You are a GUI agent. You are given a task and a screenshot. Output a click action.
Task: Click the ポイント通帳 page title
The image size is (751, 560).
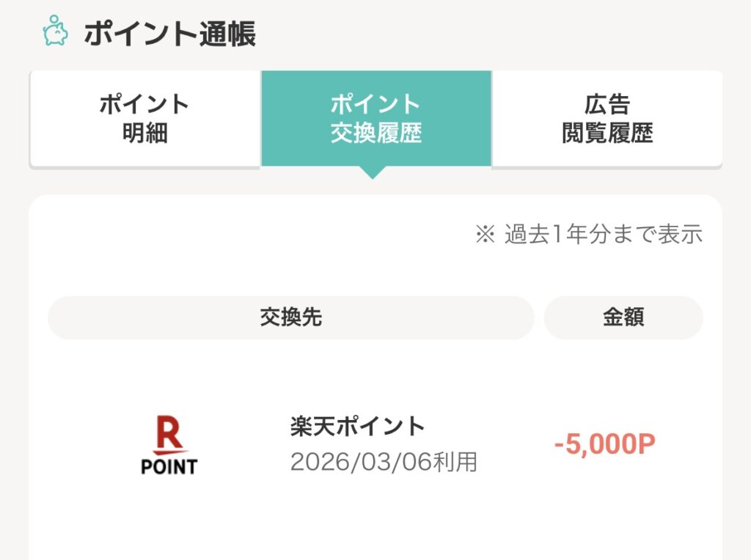coord(169,34)
